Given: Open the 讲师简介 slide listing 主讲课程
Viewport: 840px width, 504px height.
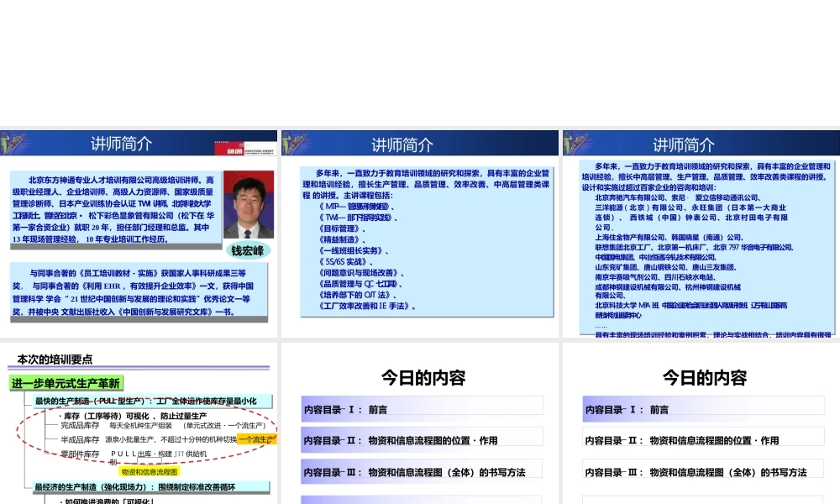Looking at the screenshot, I should click(x=419, y=233).
